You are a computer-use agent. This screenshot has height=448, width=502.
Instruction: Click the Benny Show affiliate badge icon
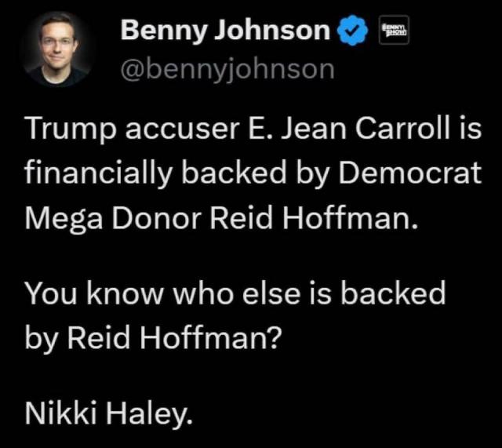tap(390, 31)
